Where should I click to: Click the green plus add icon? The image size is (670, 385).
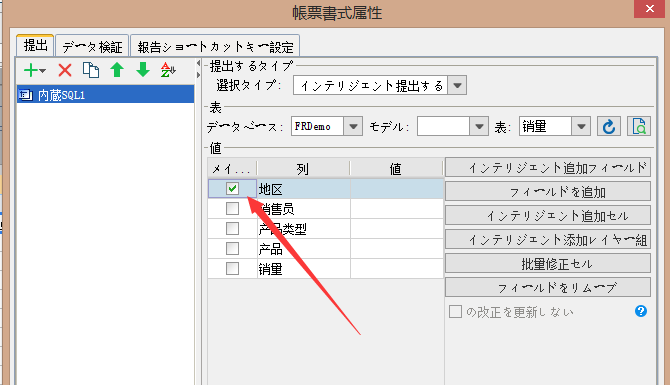[31, 70]
